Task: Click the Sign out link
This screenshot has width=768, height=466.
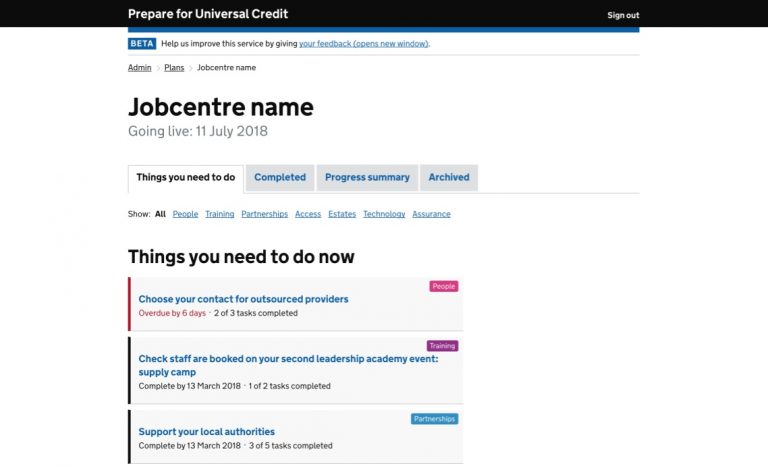Action: point(623,15)
